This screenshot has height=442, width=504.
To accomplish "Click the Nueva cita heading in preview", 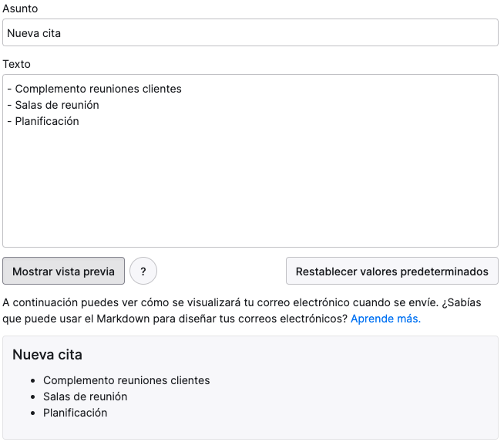I will 47,355.
